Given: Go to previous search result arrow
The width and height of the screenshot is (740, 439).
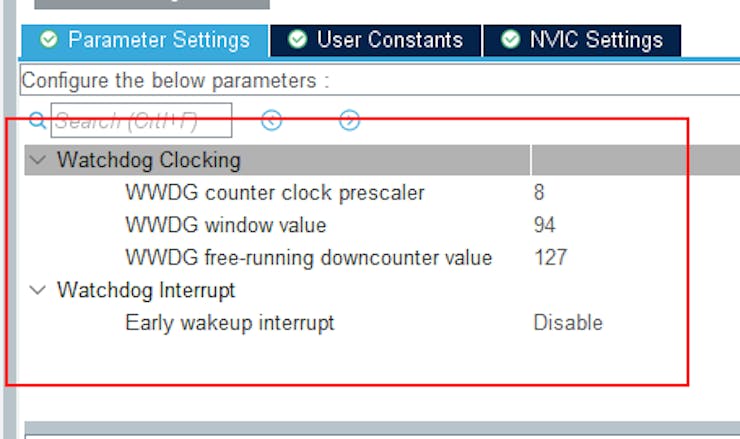Looking at the screenshot, I should (x=272, y=121).
